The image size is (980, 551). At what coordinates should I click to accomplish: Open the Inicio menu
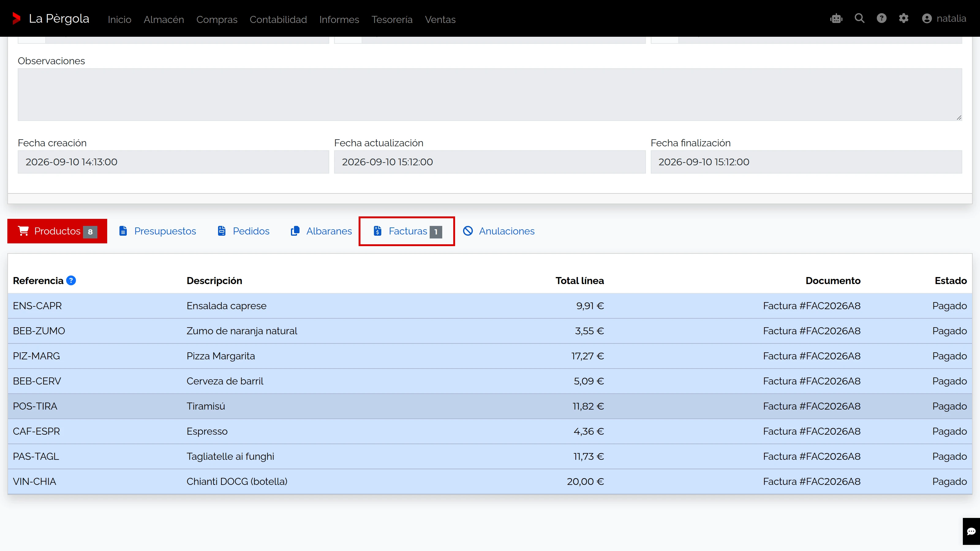click(x=119, y=19)
